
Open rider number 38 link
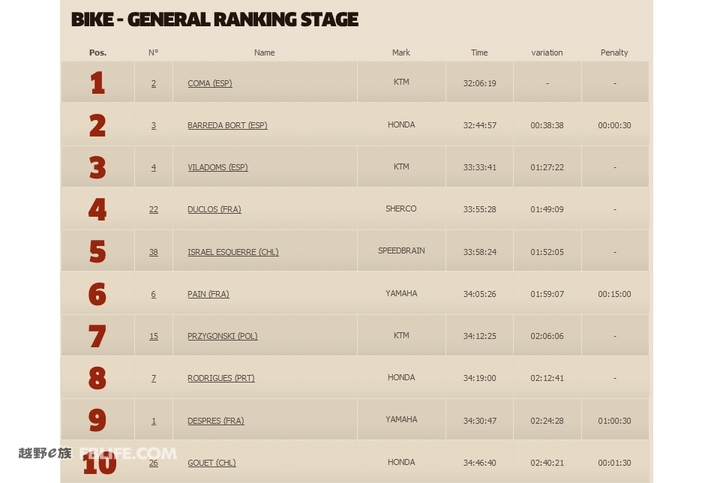click(153, 252)
